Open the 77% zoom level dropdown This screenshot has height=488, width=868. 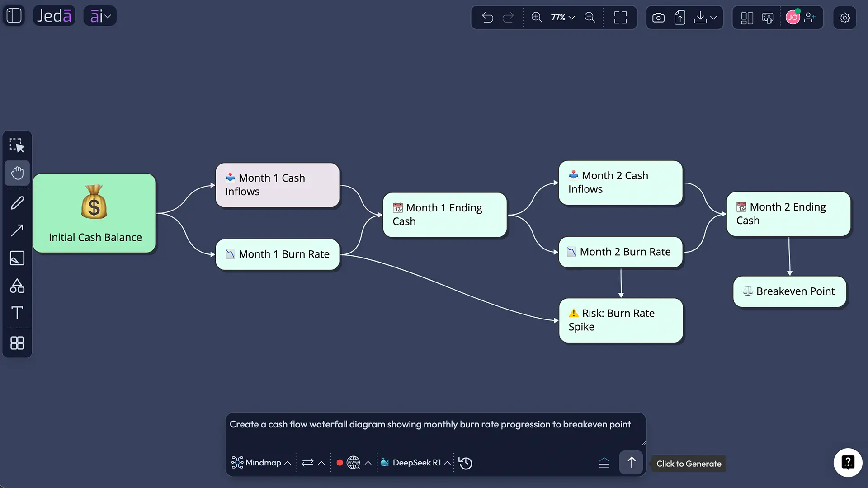click(563, 17)
